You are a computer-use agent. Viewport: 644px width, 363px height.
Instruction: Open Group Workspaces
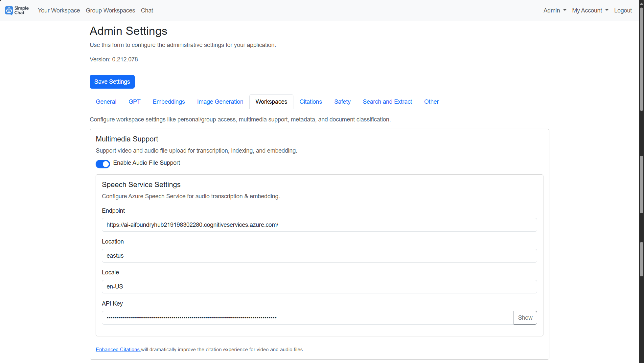(x=110, y=10)
